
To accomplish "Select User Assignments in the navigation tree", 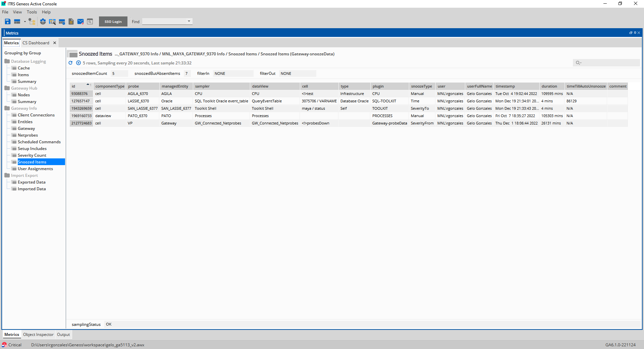I will click(x=35, y=168).
